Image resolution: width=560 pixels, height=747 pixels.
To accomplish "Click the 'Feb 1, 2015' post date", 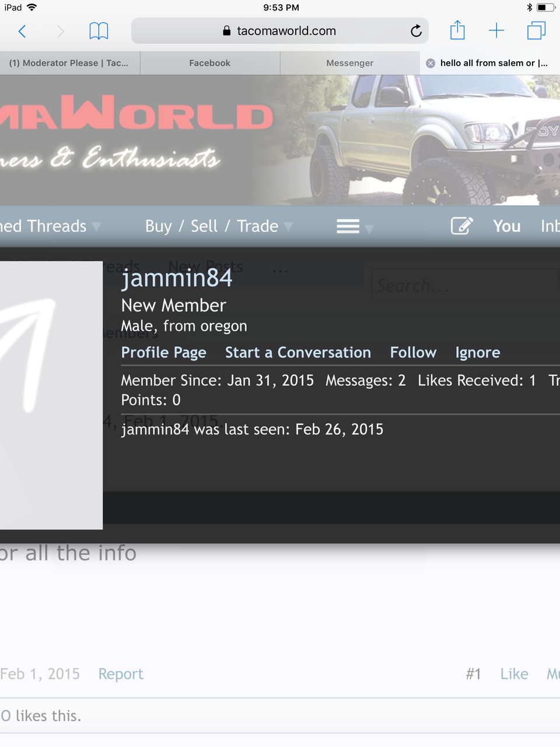I will tap(40, 674).
